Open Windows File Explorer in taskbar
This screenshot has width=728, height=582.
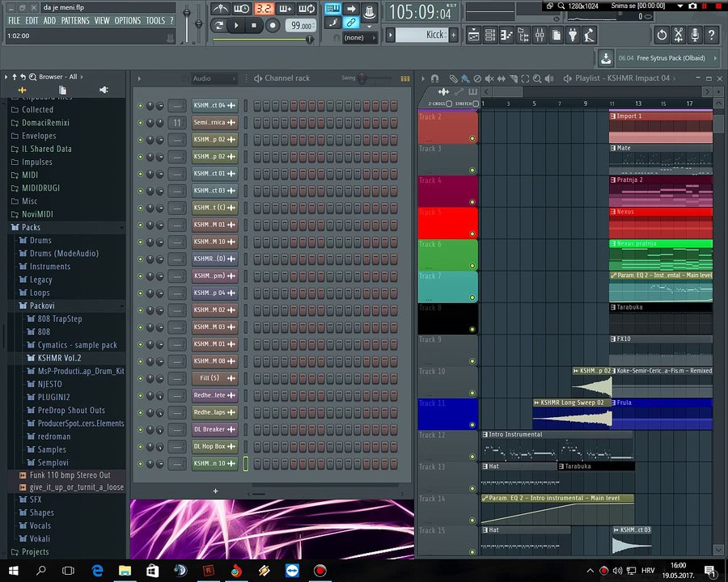(125, 571)
